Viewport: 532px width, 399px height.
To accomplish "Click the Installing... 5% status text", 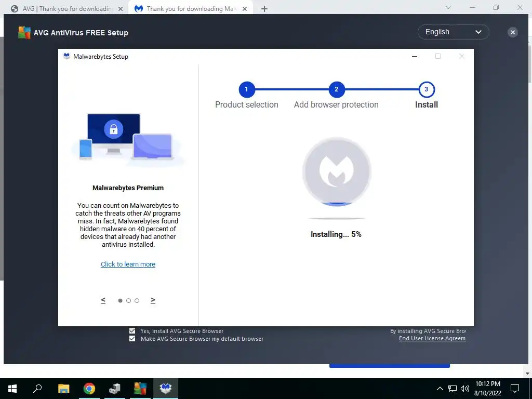I will tap(336, 234).
